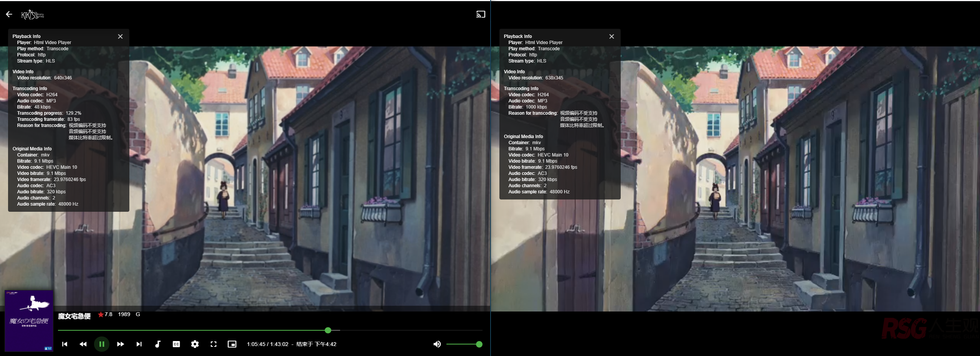Click the year 1989 text

pyautogui.click(x=124, y=314)
